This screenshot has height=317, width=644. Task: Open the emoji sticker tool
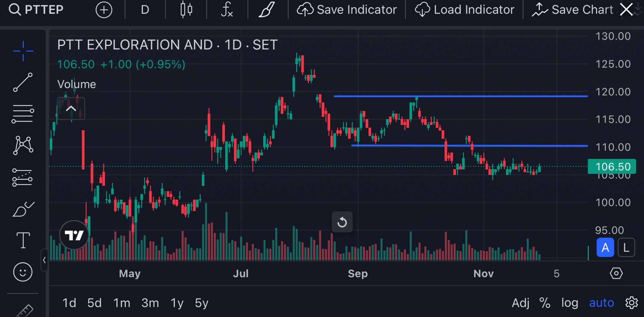23,272
